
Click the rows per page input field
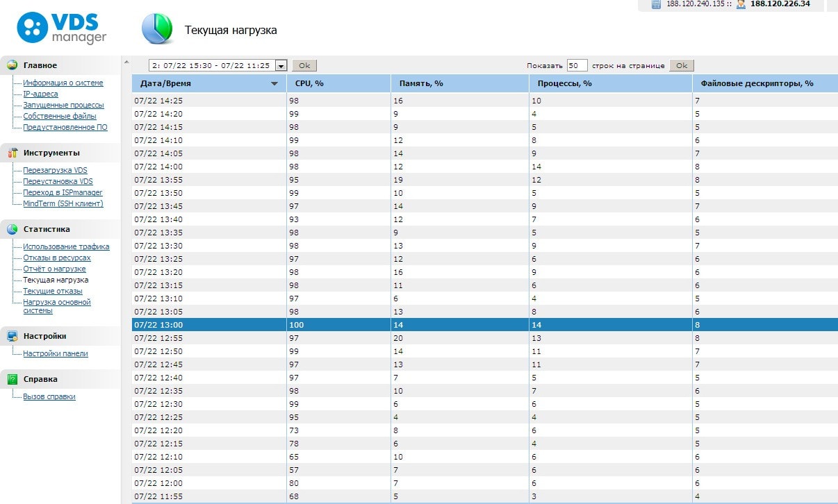click(x=577, y=65)
